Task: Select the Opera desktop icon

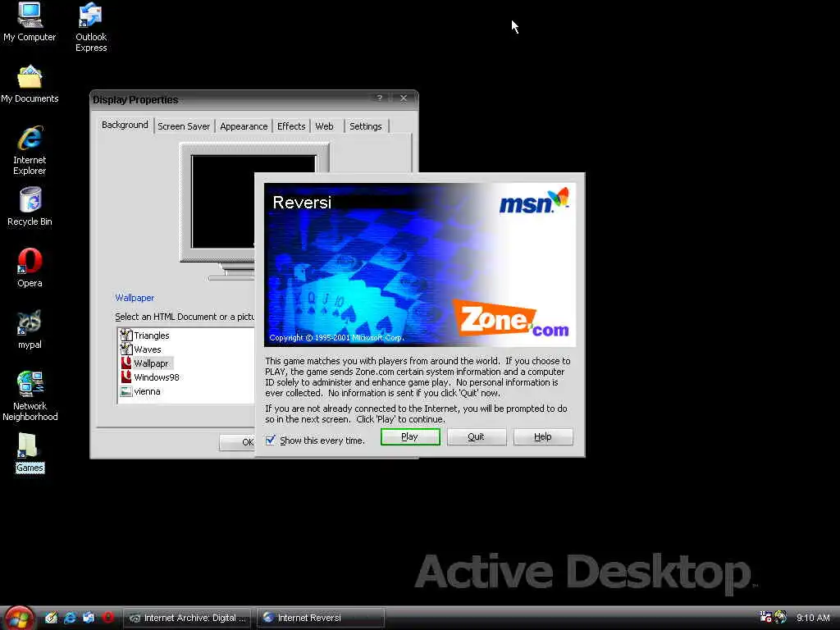Action: pyautogui.click(x=30, y=268)
